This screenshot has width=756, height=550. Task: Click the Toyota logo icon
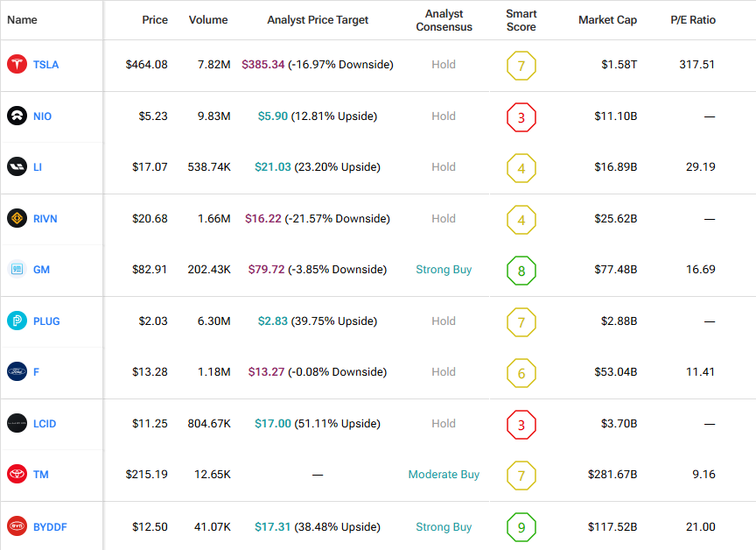coord(17,475)
